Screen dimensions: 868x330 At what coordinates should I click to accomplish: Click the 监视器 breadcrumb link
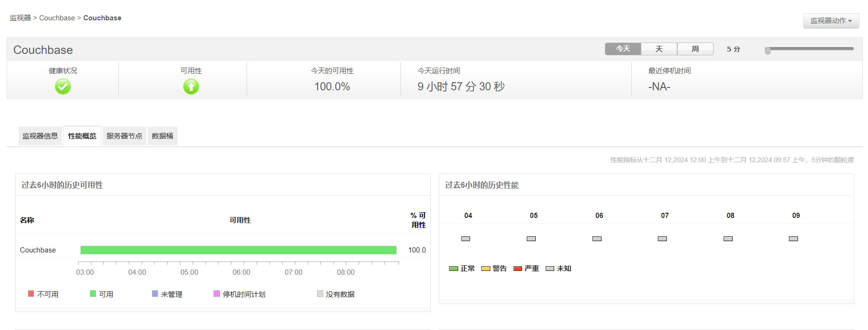click(20, 18)
